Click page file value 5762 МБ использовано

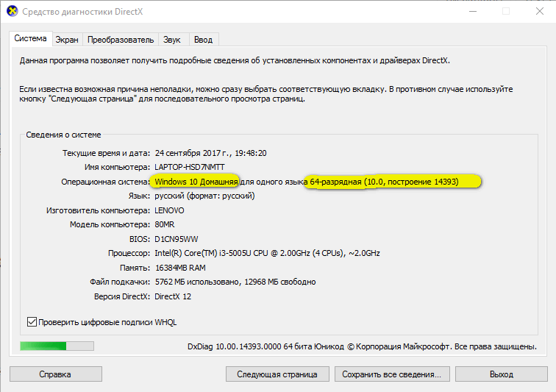(235, 282)
